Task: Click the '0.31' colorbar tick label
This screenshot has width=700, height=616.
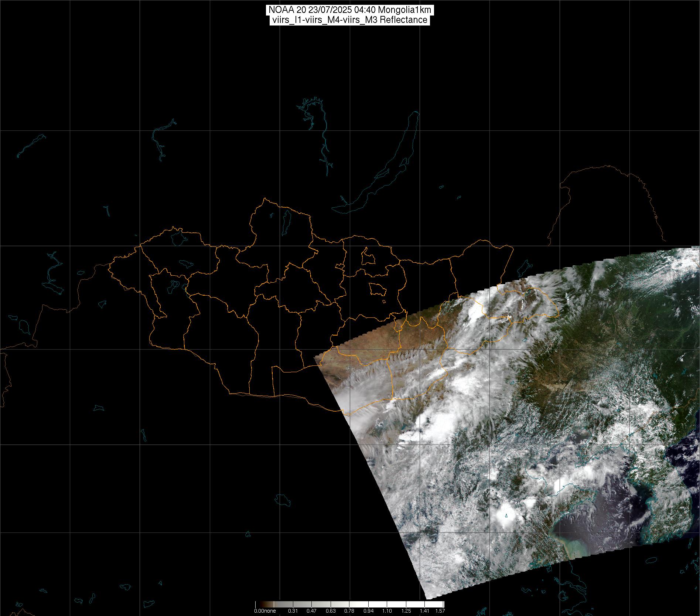Action: [293, 611]
